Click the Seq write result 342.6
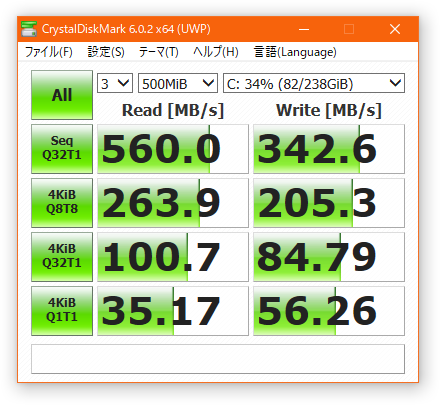Viewport: 440px width, 405px height. tap(329, 149)
